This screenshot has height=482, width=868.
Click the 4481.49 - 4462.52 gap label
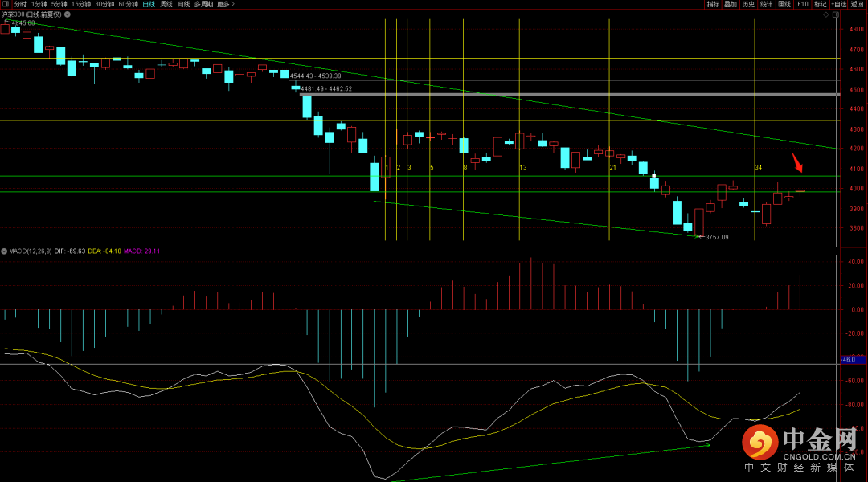point(326,88)
